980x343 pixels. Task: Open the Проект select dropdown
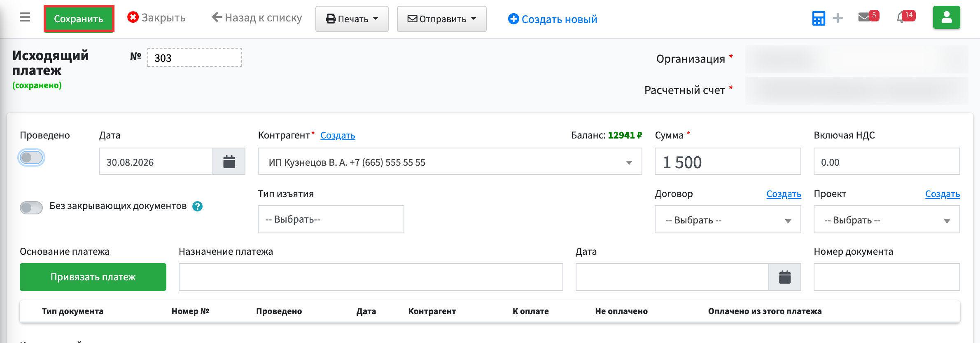click(887, 220)
